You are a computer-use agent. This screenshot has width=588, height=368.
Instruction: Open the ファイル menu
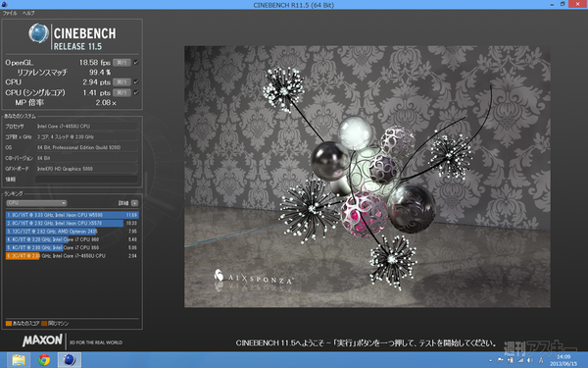coord(10,13)
